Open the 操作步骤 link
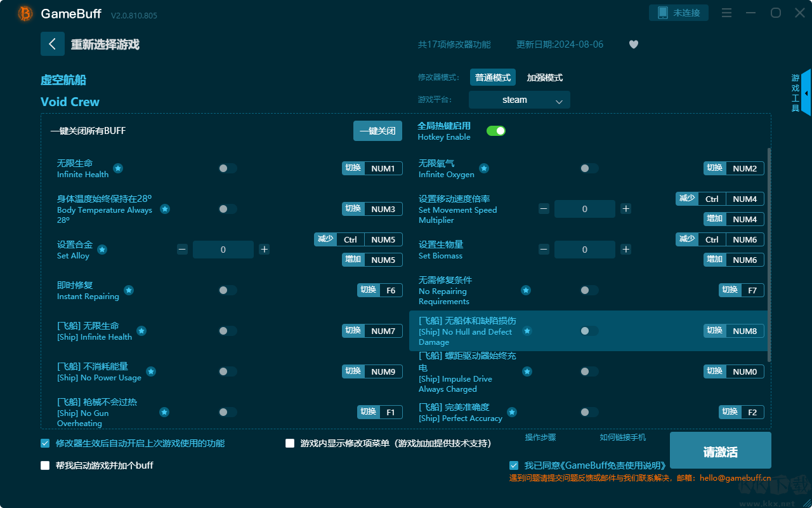This screenshot has height=508, width=812. tap(540, 438)
